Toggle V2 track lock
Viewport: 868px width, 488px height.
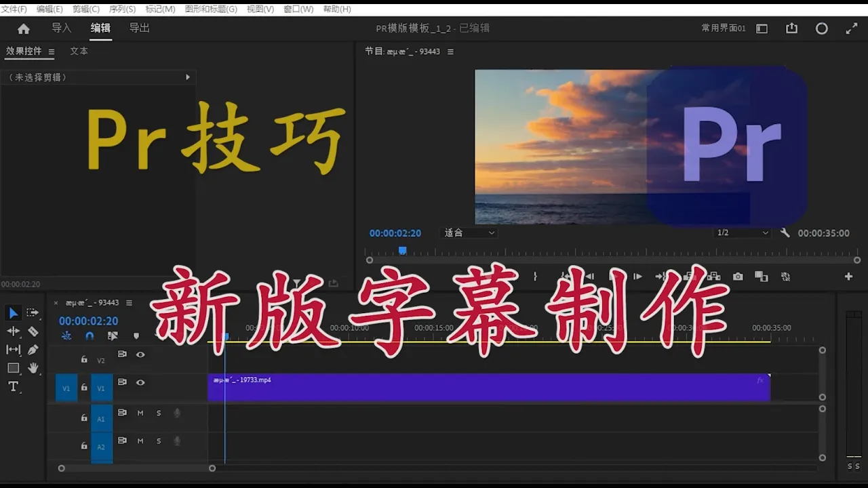click(x=84, y=359)
